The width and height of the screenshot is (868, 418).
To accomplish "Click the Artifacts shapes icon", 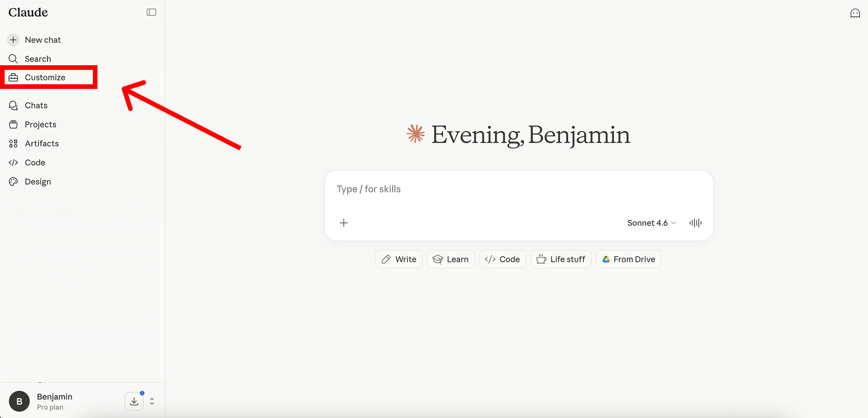I will point(13,144).
